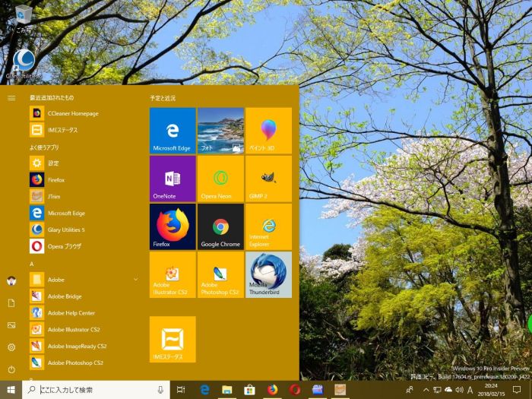
Task: Click the Internet Explorer tile
Action: coord(268,226)
